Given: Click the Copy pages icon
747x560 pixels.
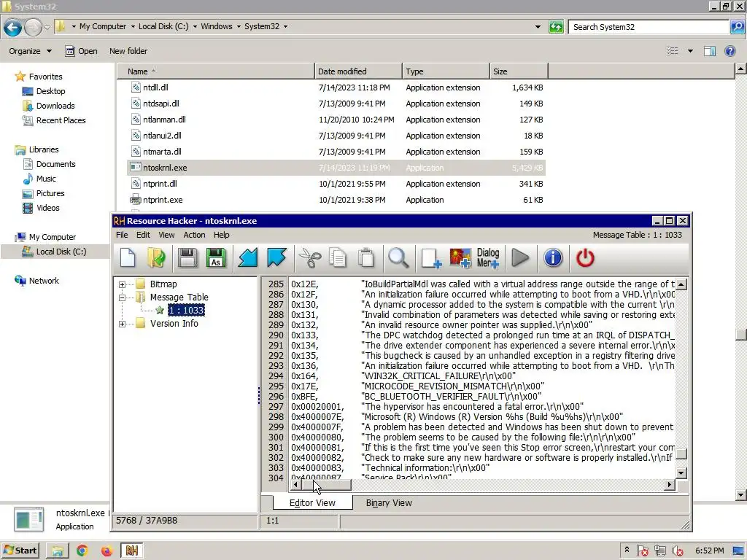Looking at the screenshot, I should [x=338, y=258].
